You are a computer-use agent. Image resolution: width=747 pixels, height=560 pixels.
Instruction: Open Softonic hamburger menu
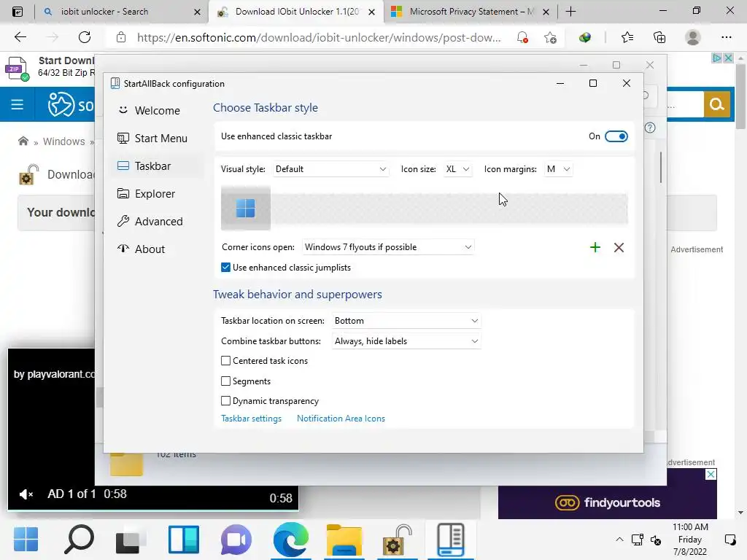point(18,104)
